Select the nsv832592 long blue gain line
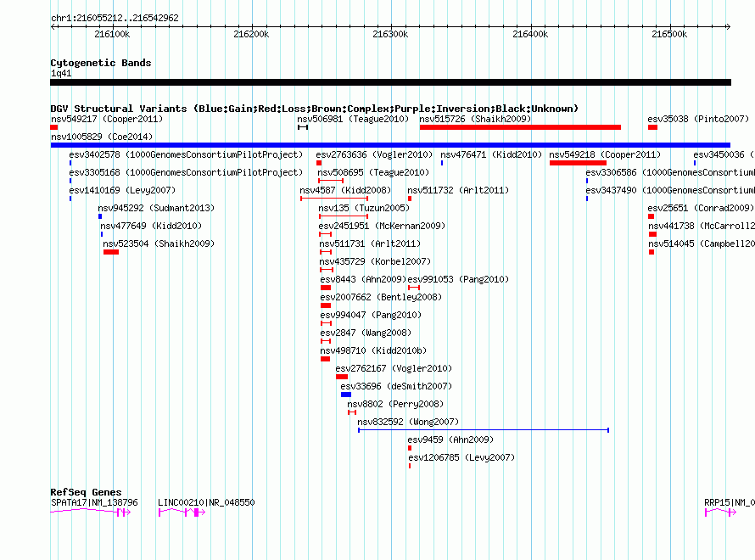The height and width of the screenshot is (560, 755). 484,430
